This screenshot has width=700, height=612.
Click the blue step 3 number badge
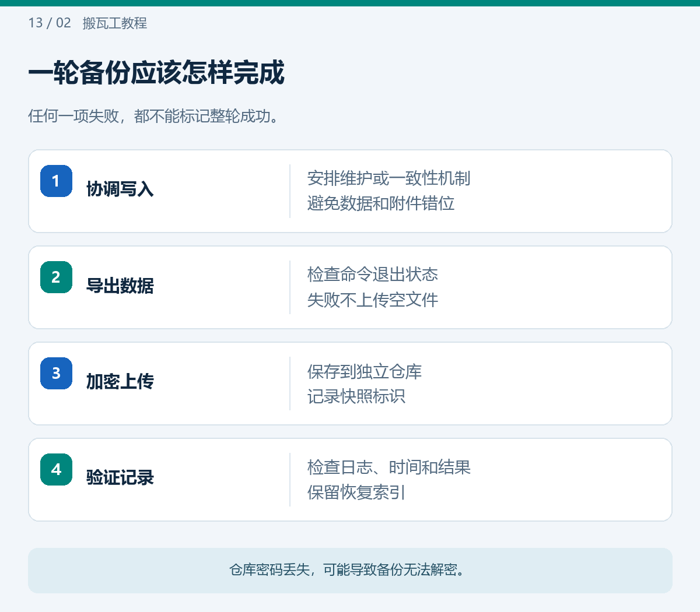[56, 373]
